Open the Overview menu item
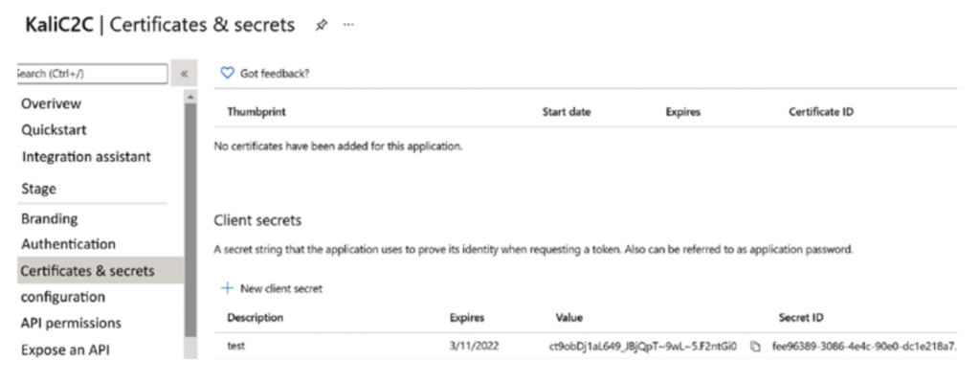 52,103
